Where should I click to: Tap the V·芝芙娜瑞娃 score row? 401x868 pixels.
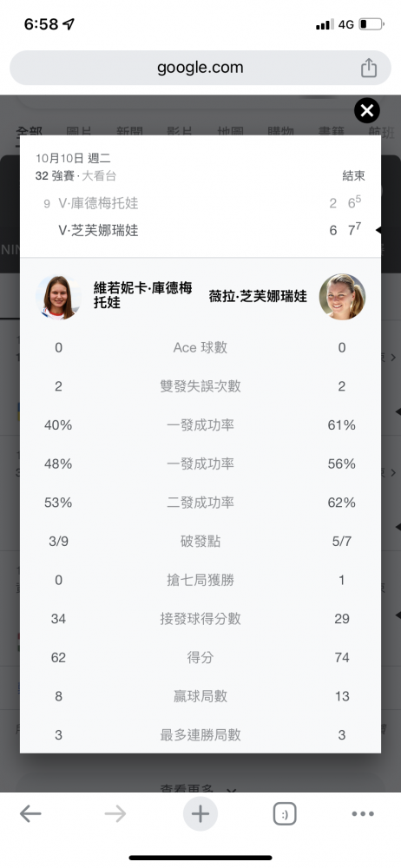coord(200,230)
